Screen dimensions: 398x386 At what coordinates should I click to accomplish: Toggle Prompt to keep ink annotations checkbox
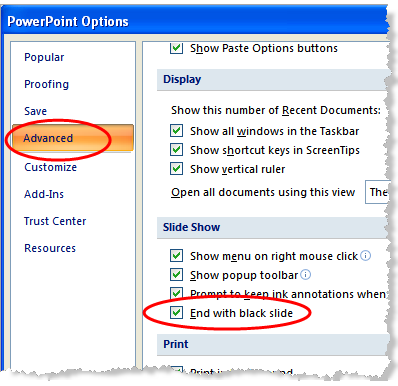(176, 293)
